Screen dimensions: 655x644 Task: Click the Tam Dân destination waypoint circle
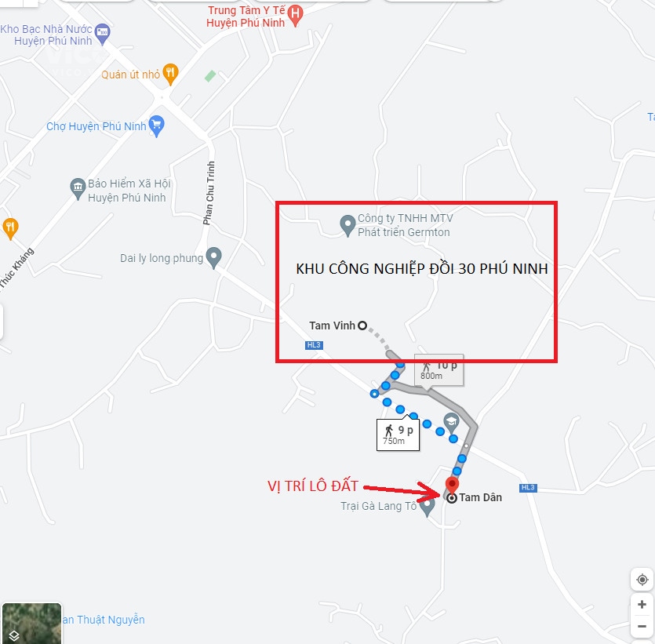(x=452, y=498)
